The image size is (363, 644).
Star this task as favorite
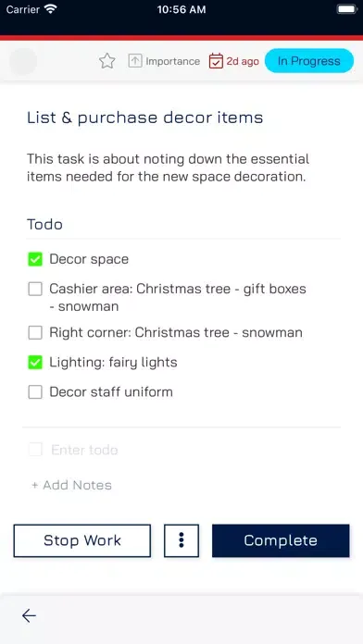pos(107,61)
